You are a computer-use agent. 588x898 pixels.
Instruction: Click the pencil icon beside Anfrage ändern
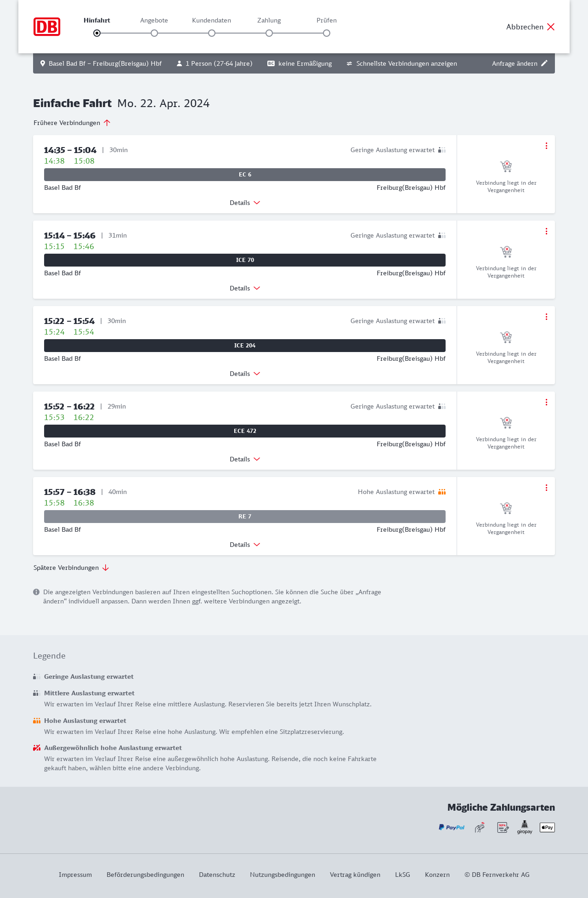pyautogui.click(x=544, y=63)
